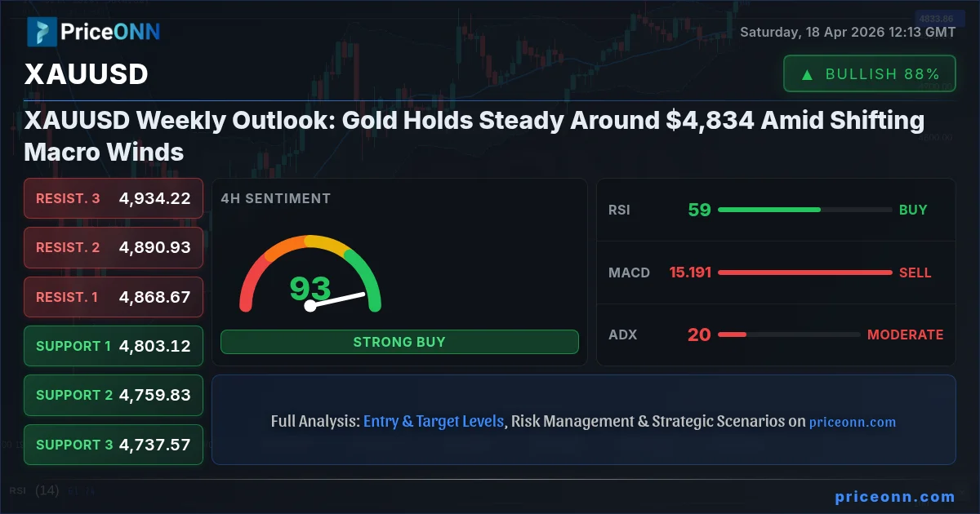Select the RESIST. 1 level 4,868.67
This screenshot has width=980, height=514.
click(x=114, y=297)
